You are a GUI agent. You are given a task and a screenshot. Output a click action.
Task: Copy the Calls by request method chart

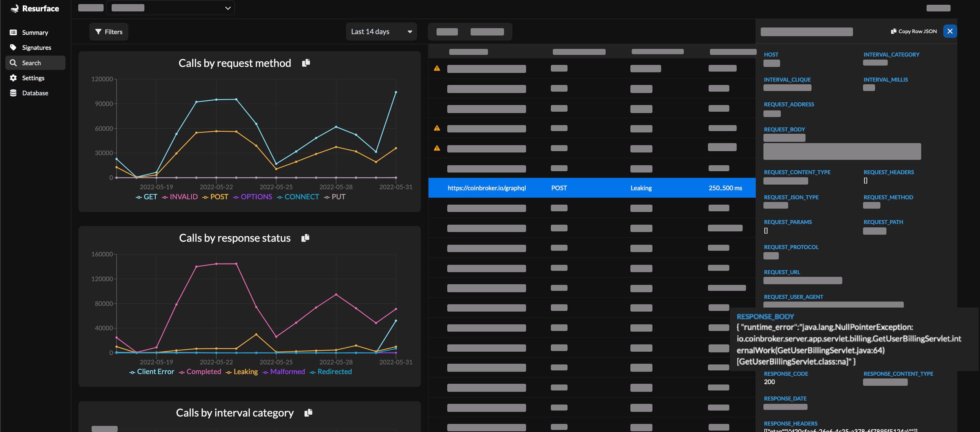pos(306,63)
